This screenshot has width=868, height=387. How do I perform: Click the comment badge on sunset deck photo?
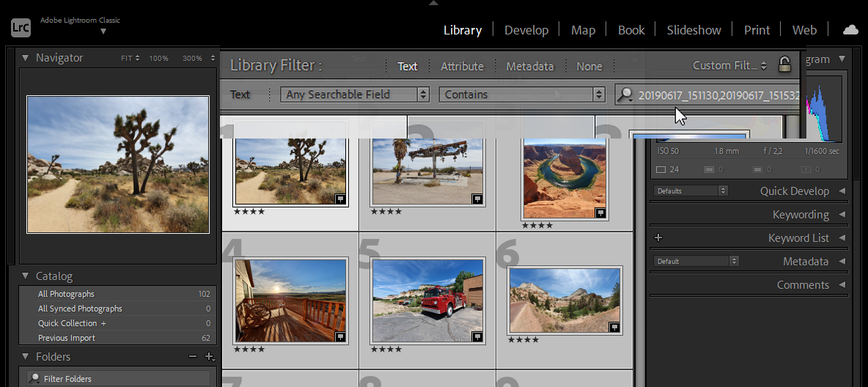pos(339,336)
